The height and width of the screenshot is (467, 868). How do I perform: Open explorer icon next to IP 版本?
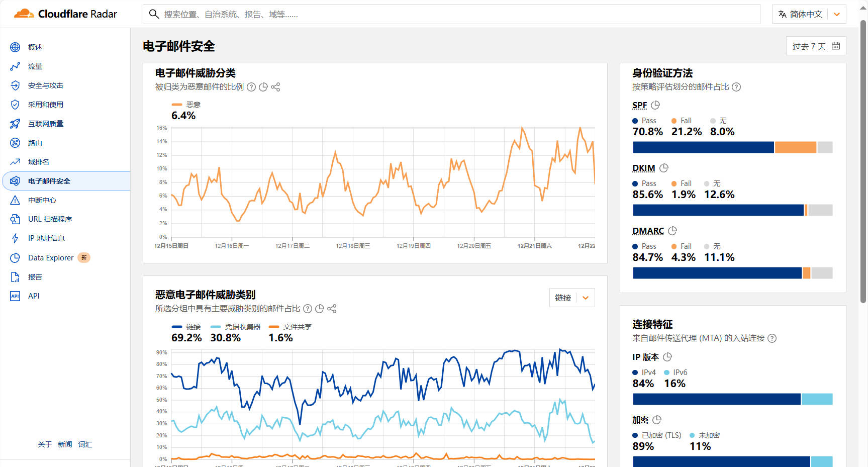(x=667, y=357)
